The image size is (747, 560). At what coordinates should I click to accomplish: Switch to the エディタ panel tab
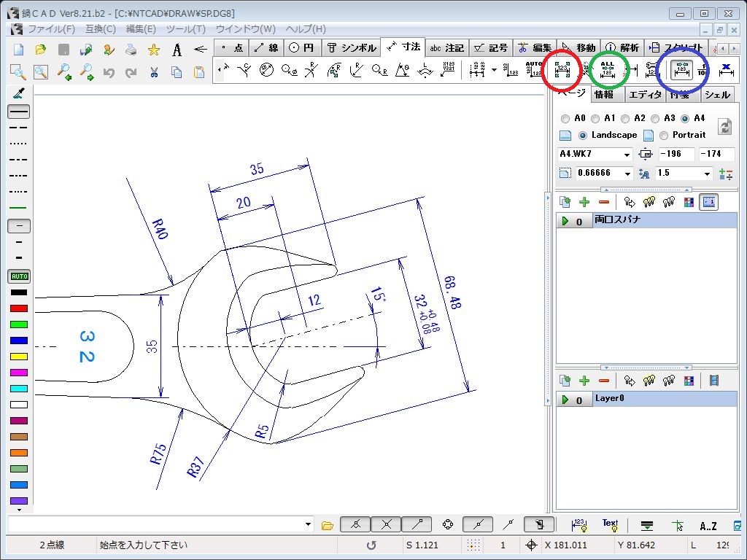(x=645, y=94)
